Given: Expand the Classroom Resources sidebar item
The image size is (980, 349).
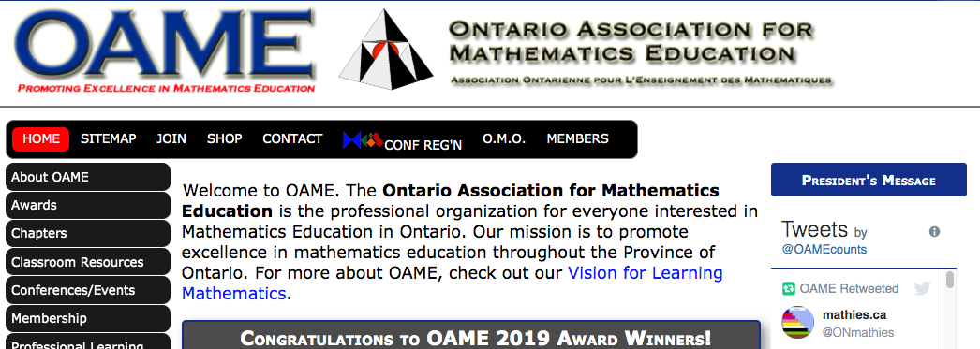Looking at the screenshot, I should pyautogui.click(x=87, y=262).
